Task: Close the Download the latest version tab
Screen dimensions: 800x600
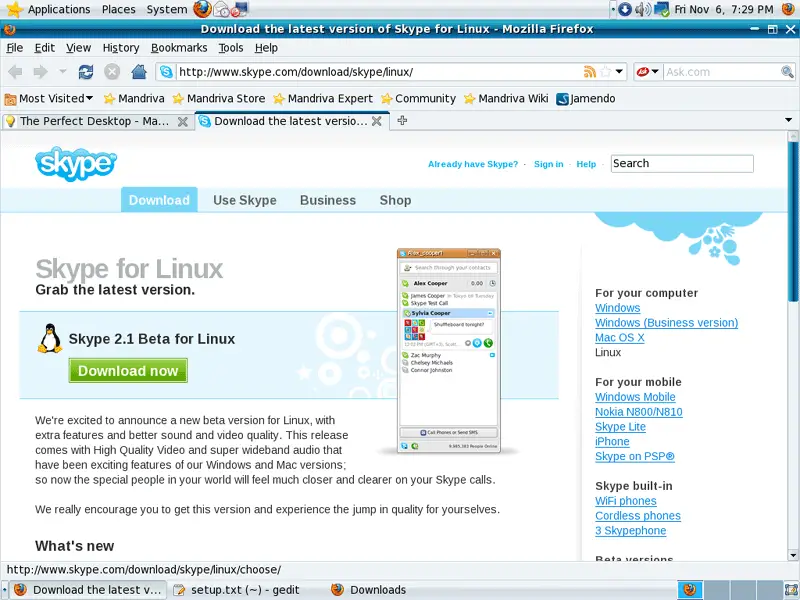Action: click(377, 121)
